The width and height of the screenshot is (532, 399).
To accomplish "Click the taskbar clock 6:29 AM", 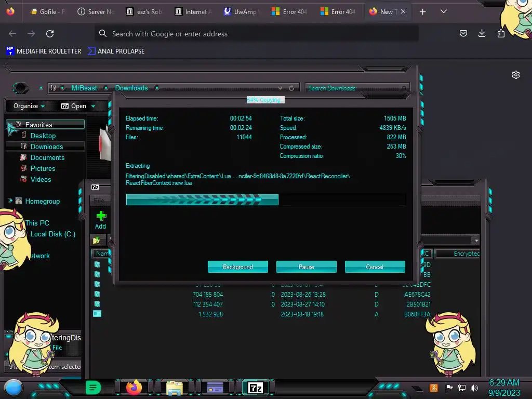I will coord(504,382).
